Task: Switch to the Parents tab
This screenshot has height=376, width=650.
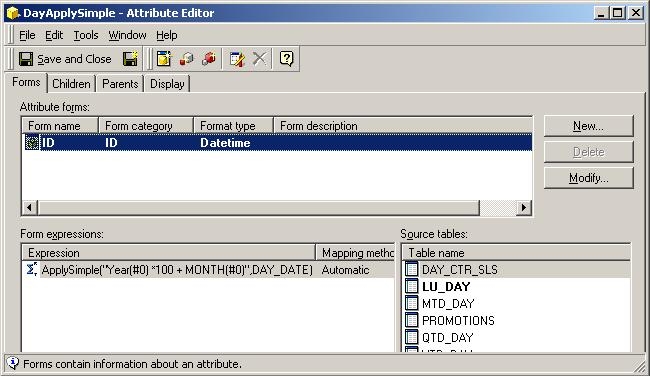Action: [x=120, y=84]
